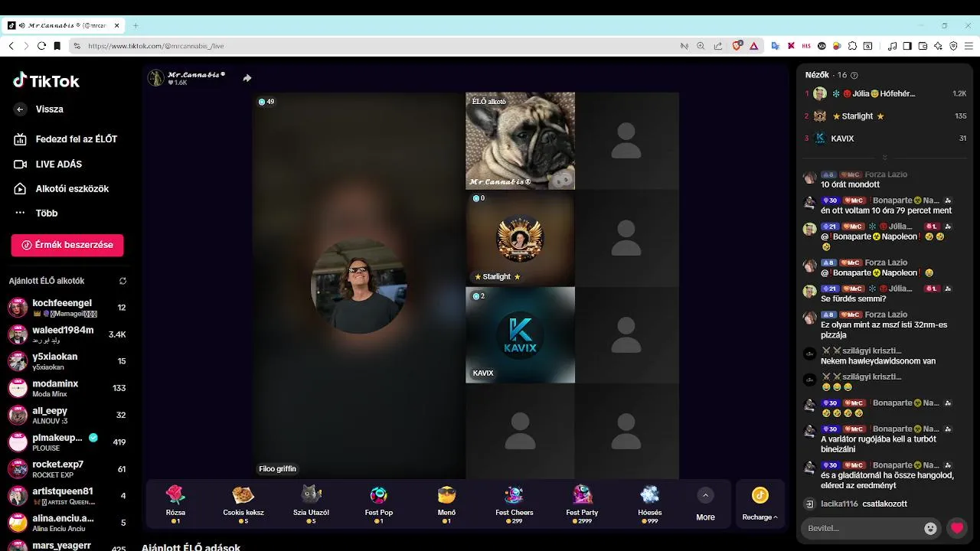Viewport: 980px width, 551px height.
Task: Select third-ranked viewer KAVIX
Action: pos(885,139)
